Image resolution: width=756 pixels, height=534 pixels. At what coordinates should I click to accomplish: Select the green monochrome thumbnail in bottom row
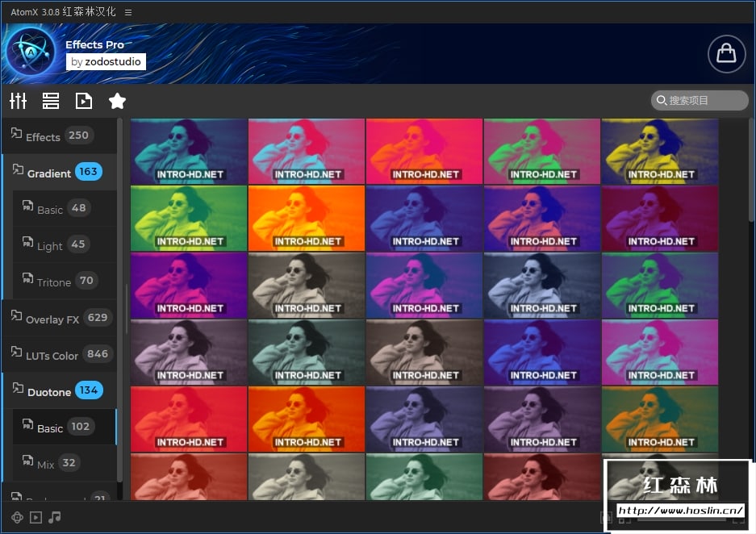click(424, 477)
